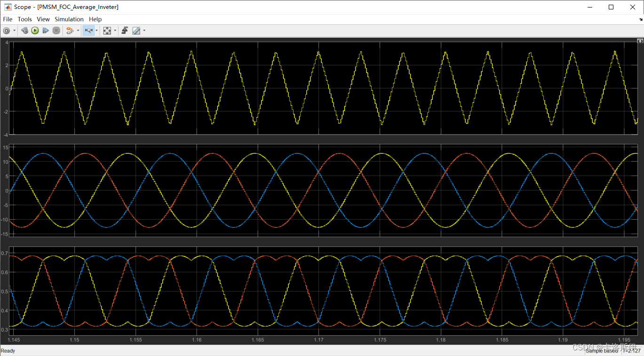Expand the Highlight block dropdown arrow
The width and height of the screenshot is (644, 356).
pos(78,31)
